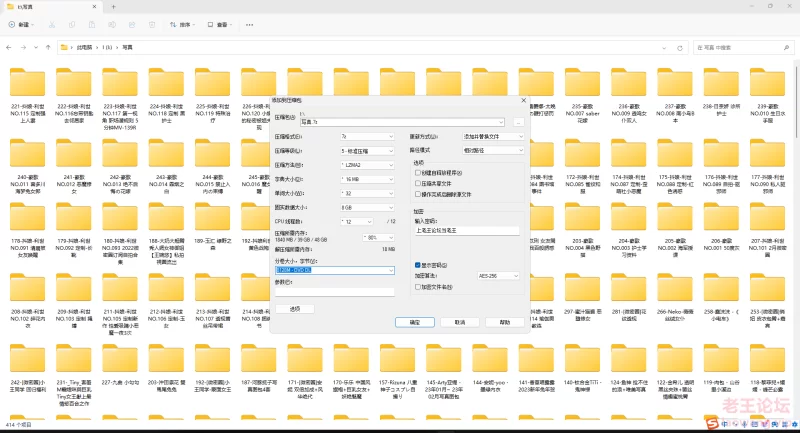Click the search magnifier icon in Explorer

coord(786,47)
